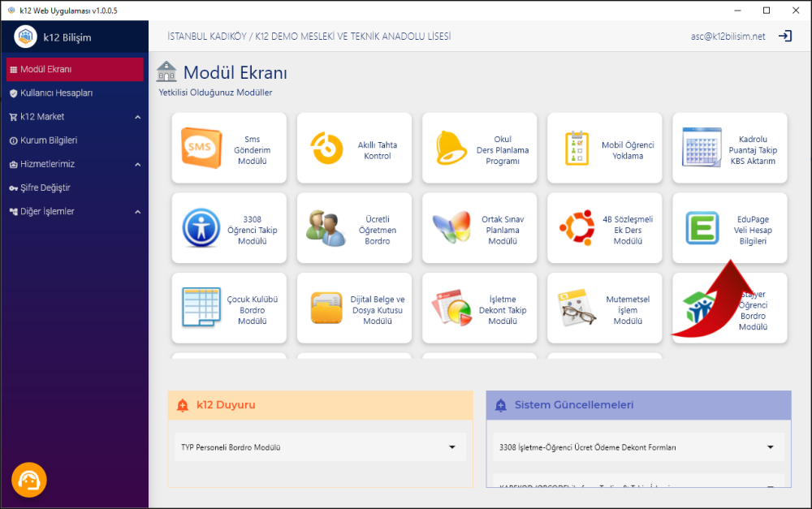Open Kullanıcı Hesapları sidebar item
812x509 pixels.
coord(75,93)
